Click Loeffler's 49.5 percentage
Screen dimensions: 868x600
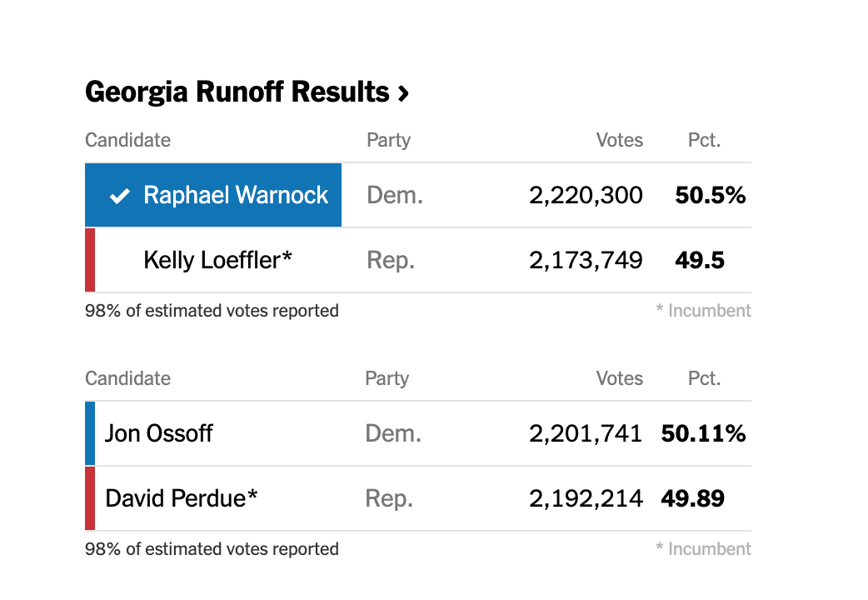[x=700, y=260]
